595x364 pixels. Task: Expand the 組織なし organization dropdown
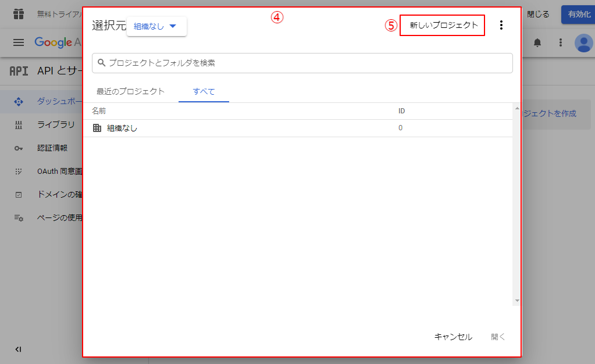pyautogui.click(x=156, y=26)
